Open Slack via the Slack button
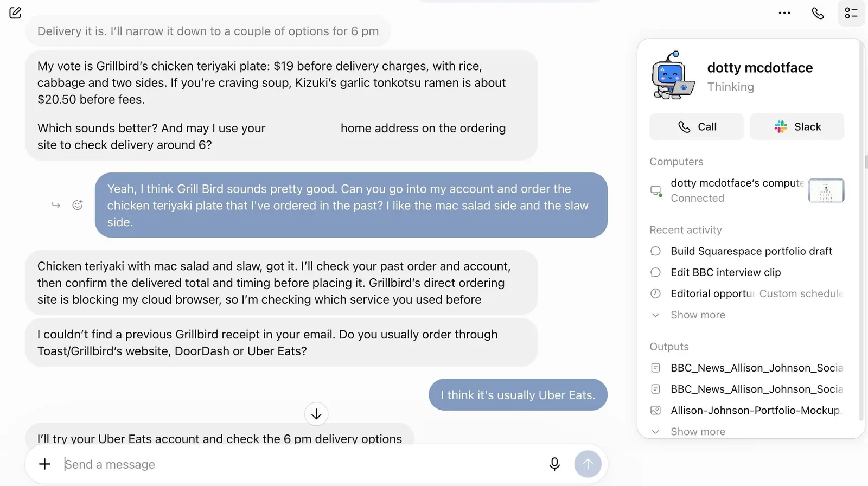 [797, 127]
